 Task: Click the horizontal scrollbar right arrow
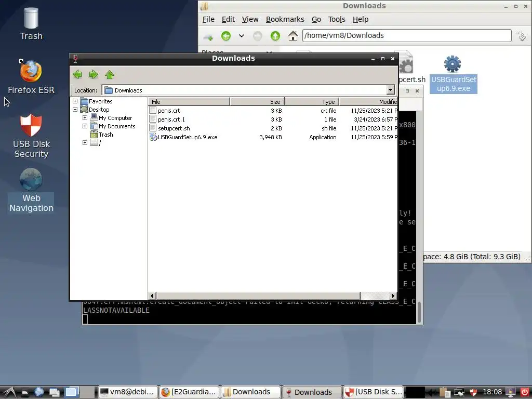393,296
